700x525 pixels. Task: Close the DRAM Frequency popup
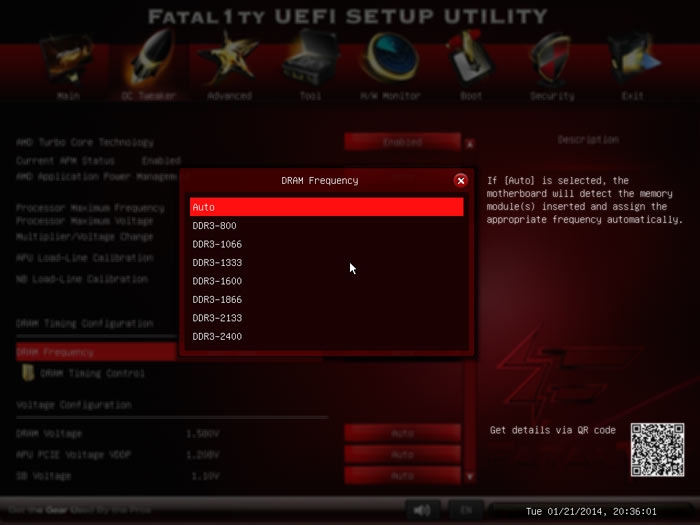point(461,180)
